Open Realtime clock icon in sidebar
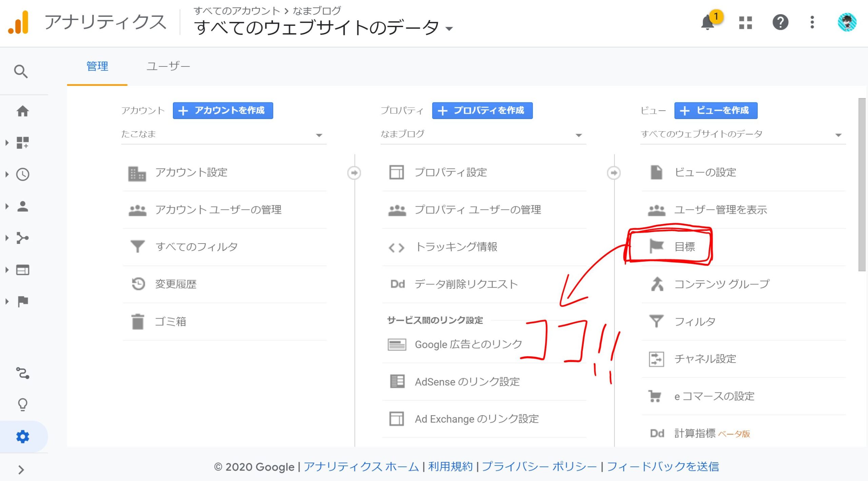The image size is (868, 481). [22, 174]
